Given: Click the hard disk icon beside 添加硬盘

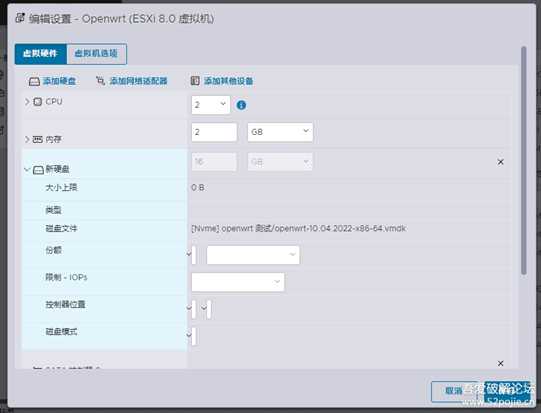Looking at the screenshot, I should tap(35, 82).
